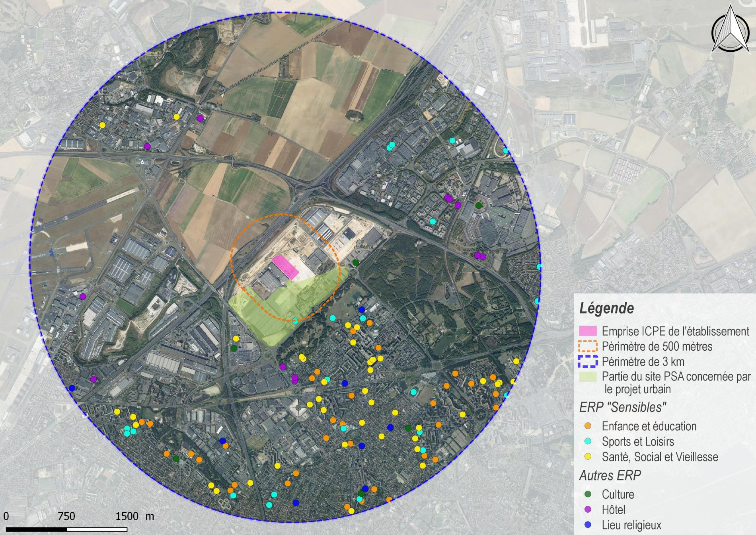Click the cyan Sports et Loisirs legend dot
756x535 pixels.
[x=587, y=441]
